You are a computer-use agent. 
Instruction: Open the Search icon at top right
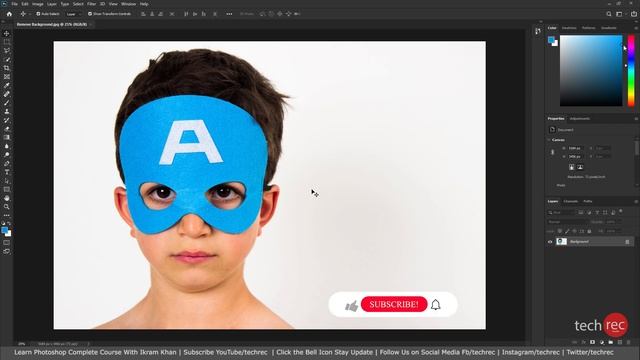pyautogui.click(x=609, y=14)
